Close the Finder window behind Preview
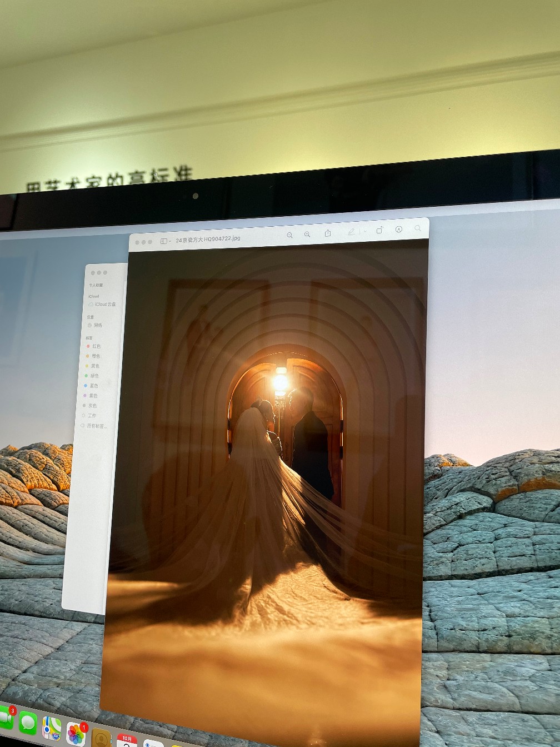Image resolution: width=560 pixels, height=747 pixels. (93, 272)
